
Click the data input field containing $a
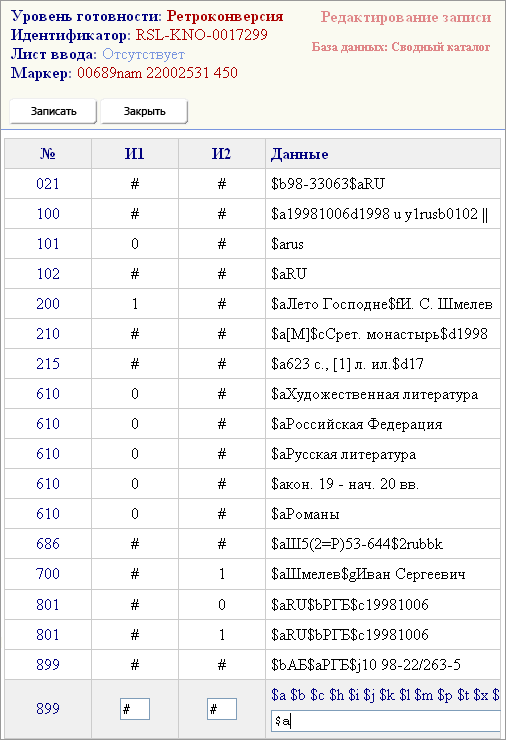[x=385, y=721]
